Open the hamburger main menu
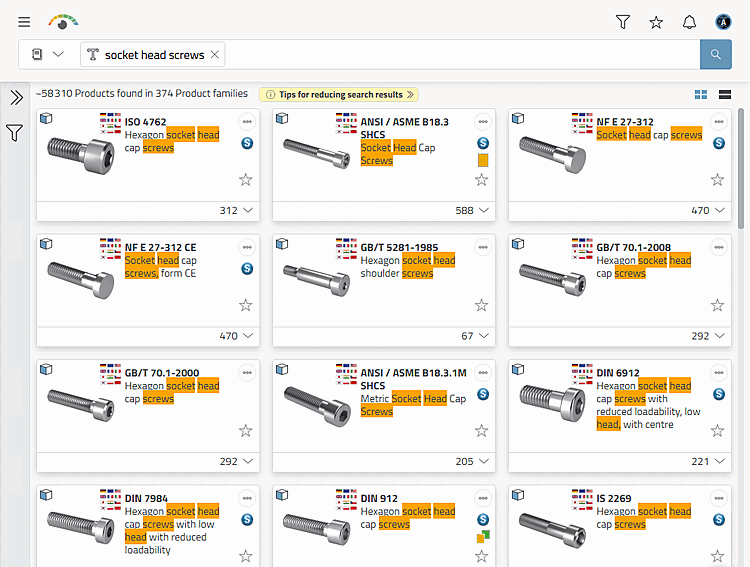The image size is (750, 567). pyautogui.click(x=24, y=22)
